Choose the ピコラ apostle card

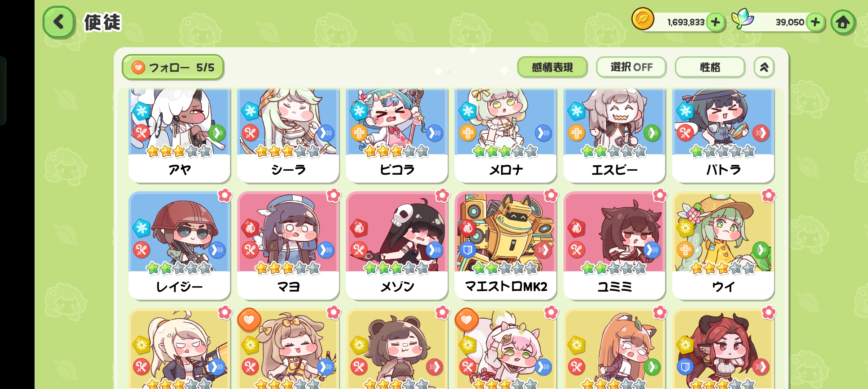397,135
